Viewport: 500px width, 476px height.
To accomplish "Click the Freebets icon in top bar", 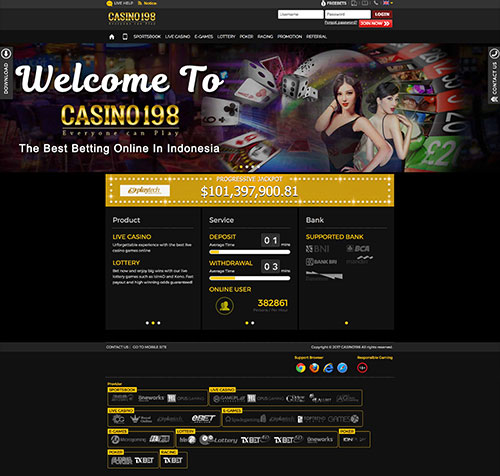I will (x=323, y=3).
